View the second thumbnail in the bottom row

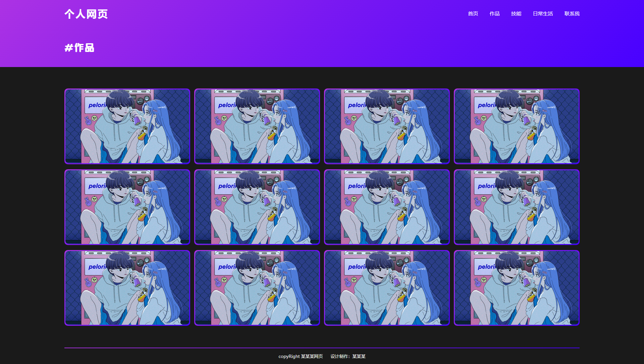click(257, 288)
